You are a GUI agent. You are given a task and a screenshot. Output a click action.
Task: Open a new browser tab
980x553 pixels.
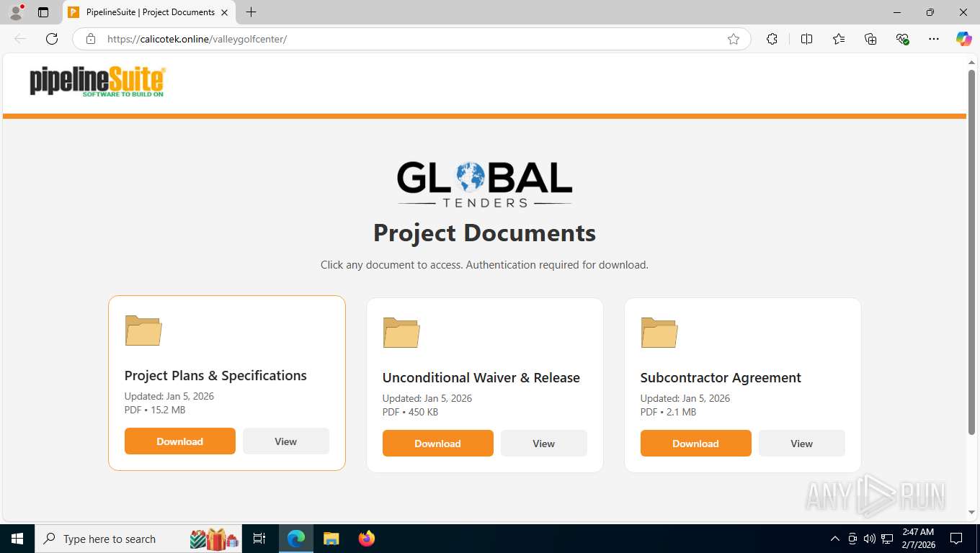tap(251, 12)
